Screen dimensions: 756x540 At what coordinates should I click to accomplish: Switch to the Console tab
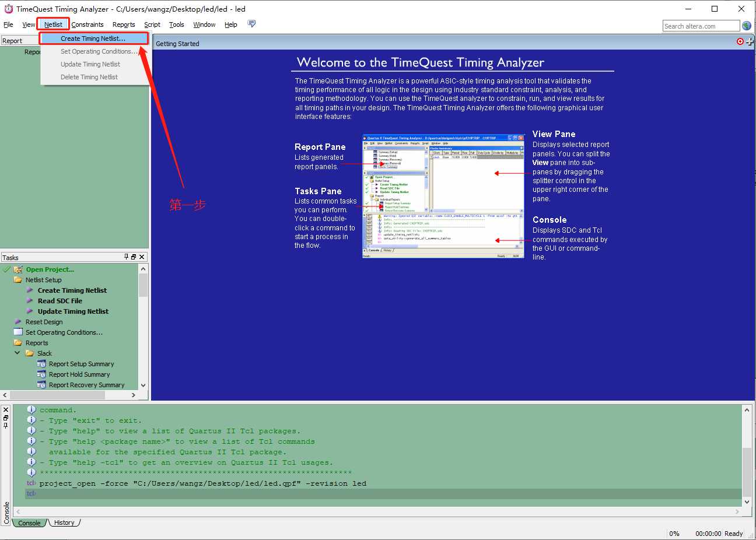coord(29,523)
